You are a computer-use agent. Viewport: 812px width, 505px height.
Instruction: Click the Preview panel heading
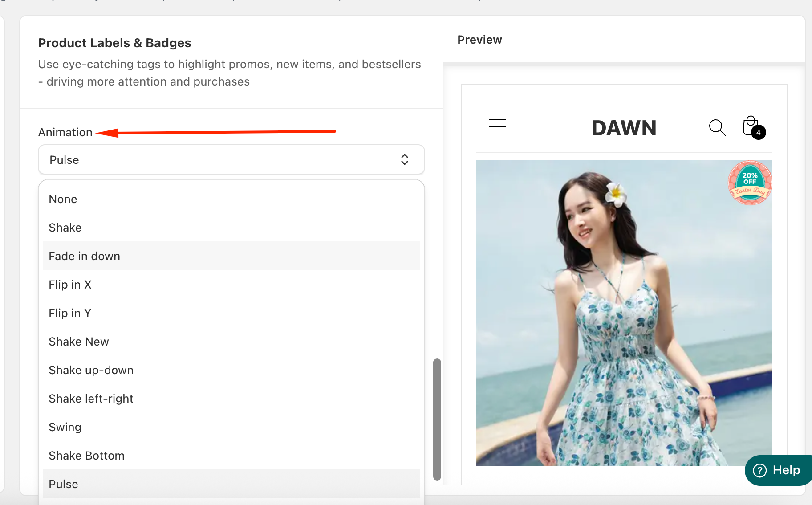479,40
